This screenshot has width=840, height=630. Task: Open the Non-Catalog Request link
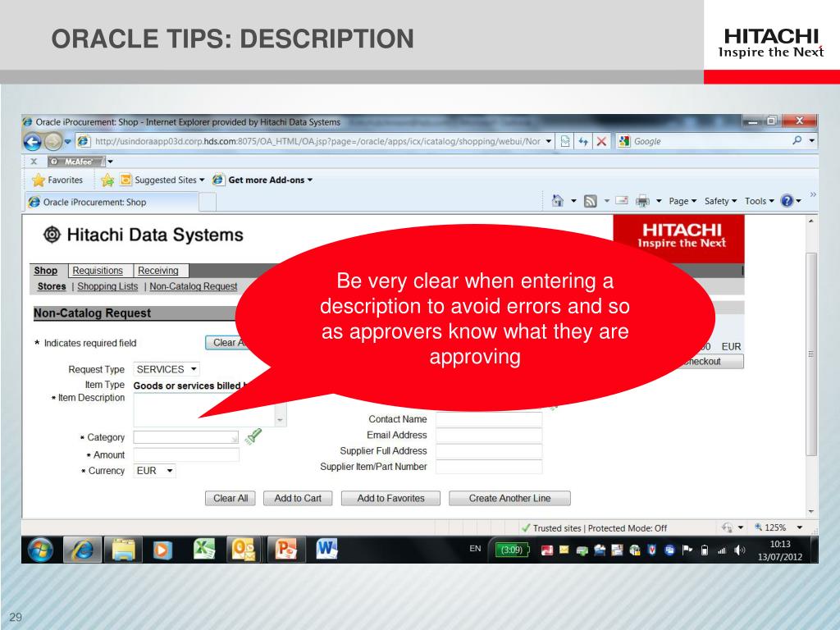pos(194,286)
